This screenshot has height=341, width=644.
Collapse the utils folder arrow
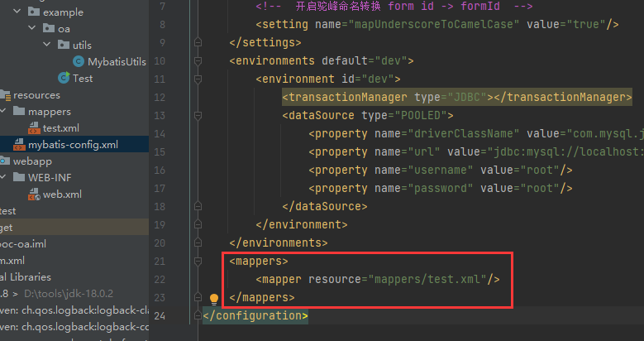coord(49,45)
